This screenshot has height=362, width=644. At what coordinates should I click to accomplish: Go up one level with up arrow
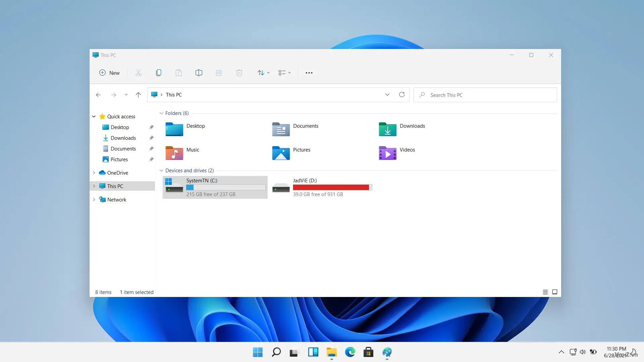coord(138,95)
